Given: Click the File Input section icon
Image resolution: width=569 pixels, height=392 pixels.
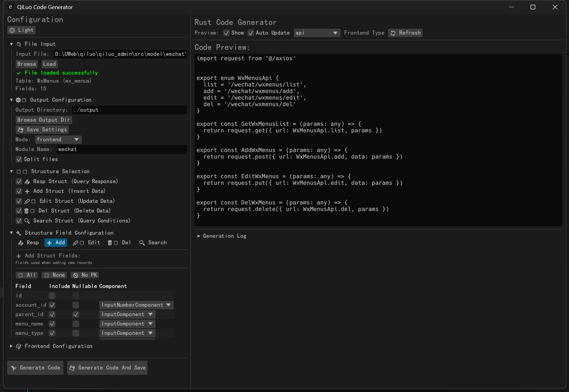Looking at the screenshot, I should click(x=19, y=44).
